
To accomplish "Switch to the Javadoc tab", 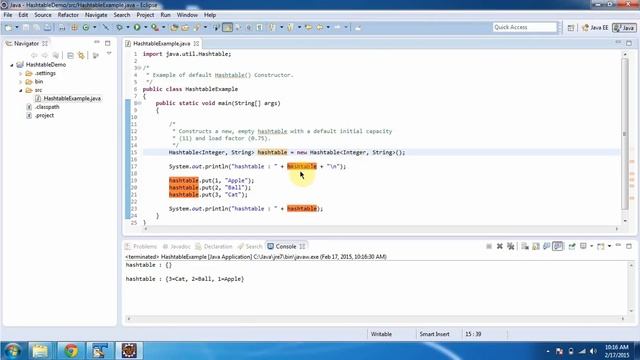I will point(176,247).
